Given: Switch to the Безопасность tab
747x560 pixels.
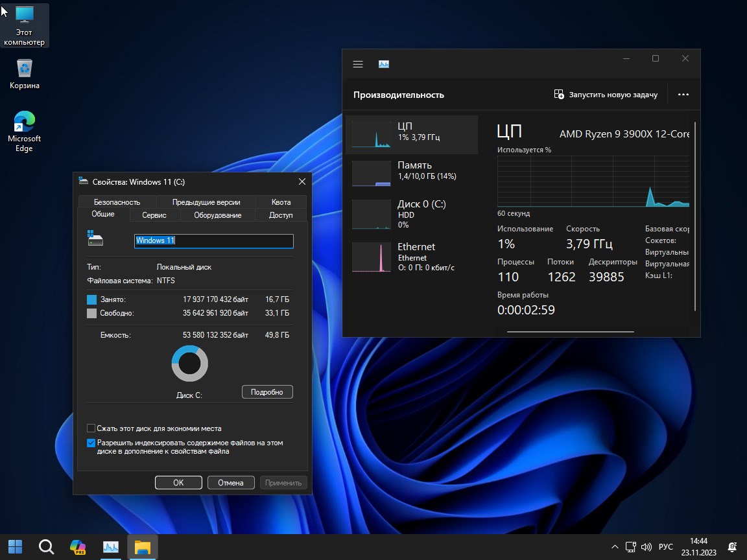Looking at the screenshot, I should [x=117, y=202].
